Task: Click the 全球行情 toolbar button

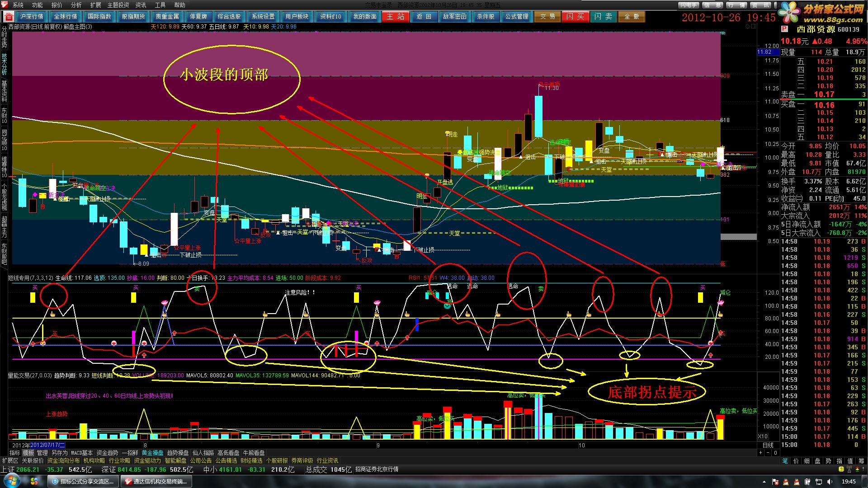Action: click(66, 16)
